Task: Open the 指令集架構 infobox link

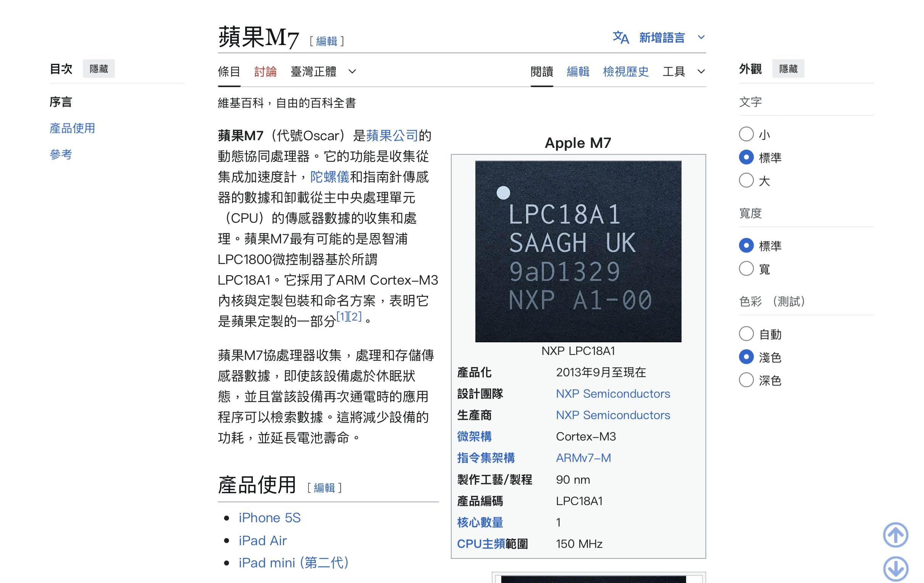Action: tap(486, 458)
